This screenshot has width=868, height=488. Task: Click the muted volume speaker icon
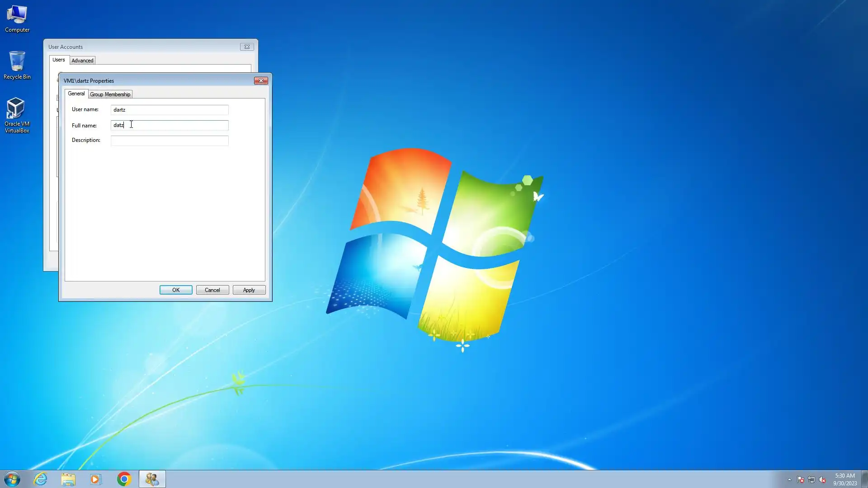[x=822, y=480]
